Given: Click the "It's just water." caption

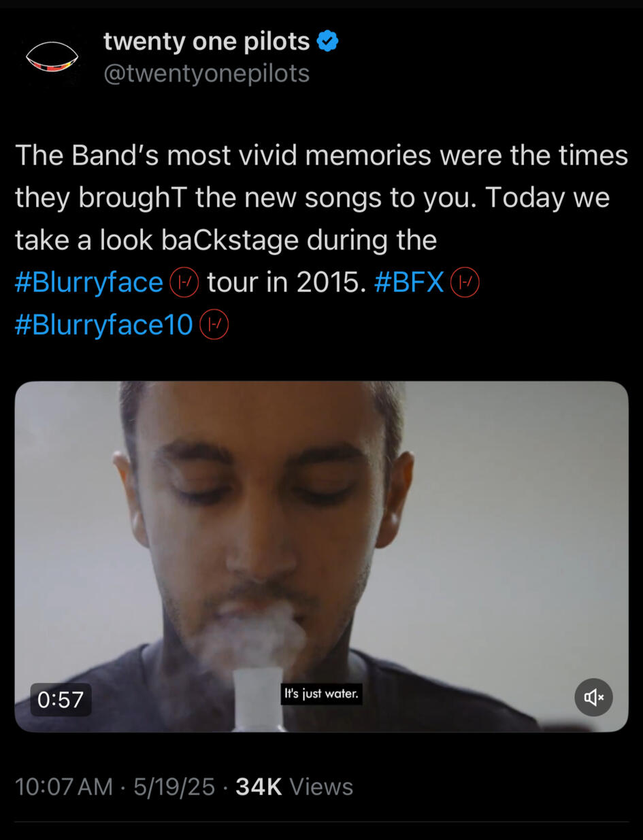Looking at the screenshot, I should click(x=321, y=694).
